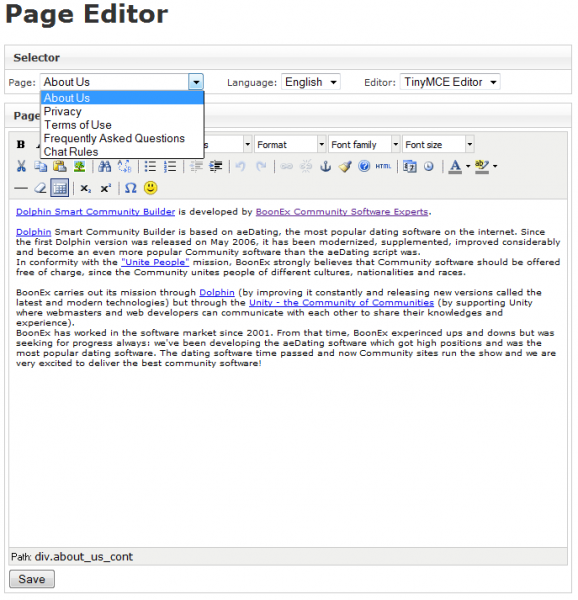
Task: Insert a horizontal rule line
Action: [21, 188]
